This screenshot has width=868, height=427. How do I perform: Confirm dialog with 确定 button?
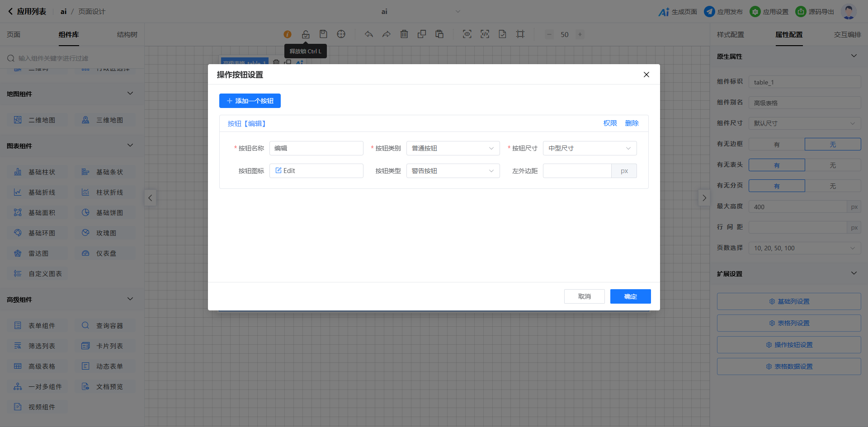pyautogui.click(x=630, y=296)
